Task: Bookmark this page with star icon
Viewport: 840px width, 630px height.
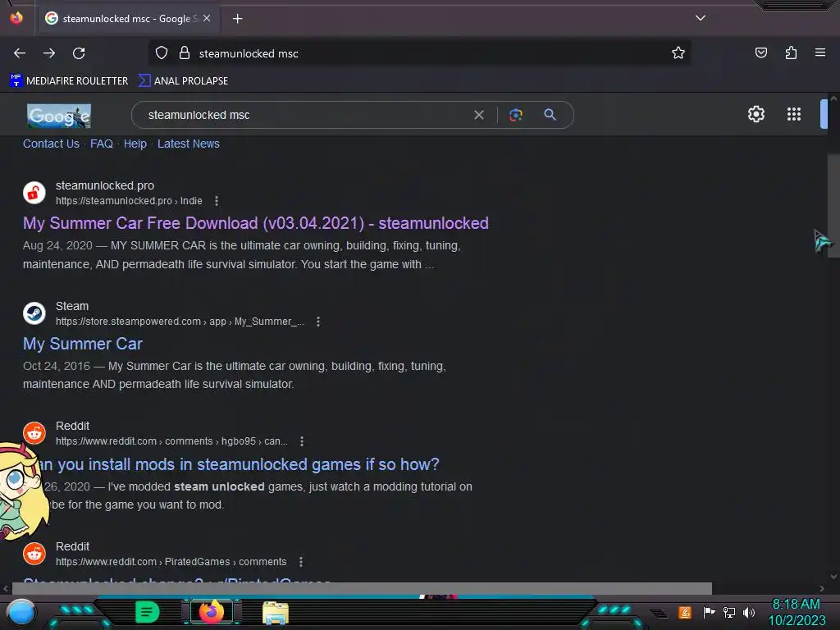Action: 678,53
